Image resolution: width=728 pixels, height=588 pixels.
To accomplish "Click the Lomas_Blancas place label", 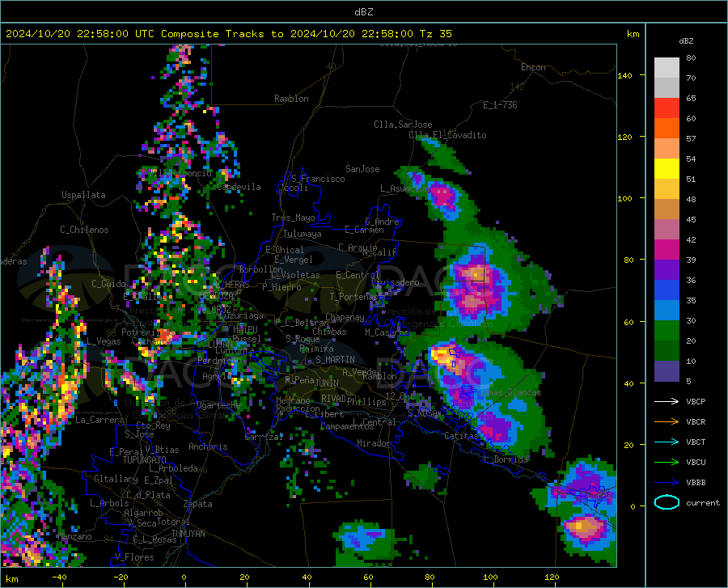I will tap(510, 392).
